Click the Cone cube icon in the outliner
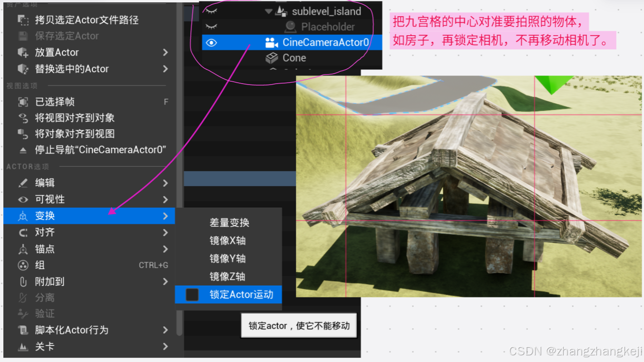This screenshot has width=644, height=362. 271,57
